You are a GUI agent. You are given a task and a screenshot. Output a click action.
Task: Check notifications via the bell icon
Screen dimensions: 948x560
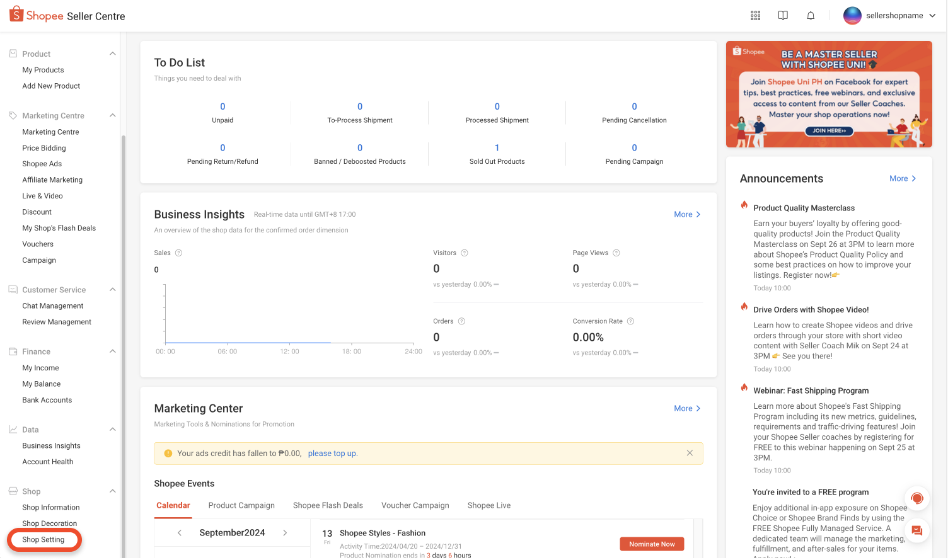[x=811, y=15]
